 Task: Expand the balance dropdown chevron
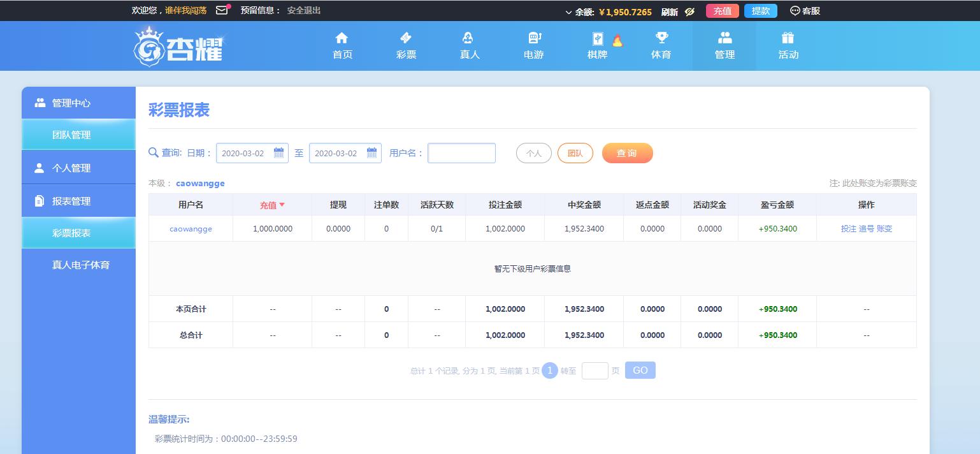pos(568,12)
